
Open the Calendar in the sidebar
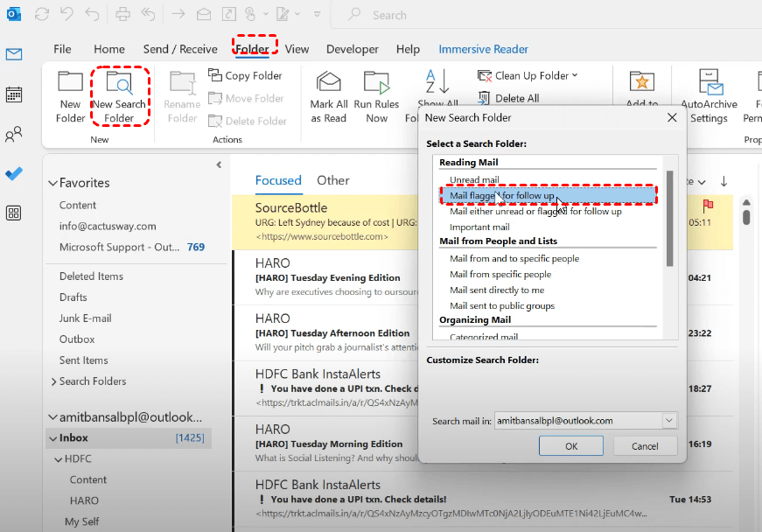(14, 94)
